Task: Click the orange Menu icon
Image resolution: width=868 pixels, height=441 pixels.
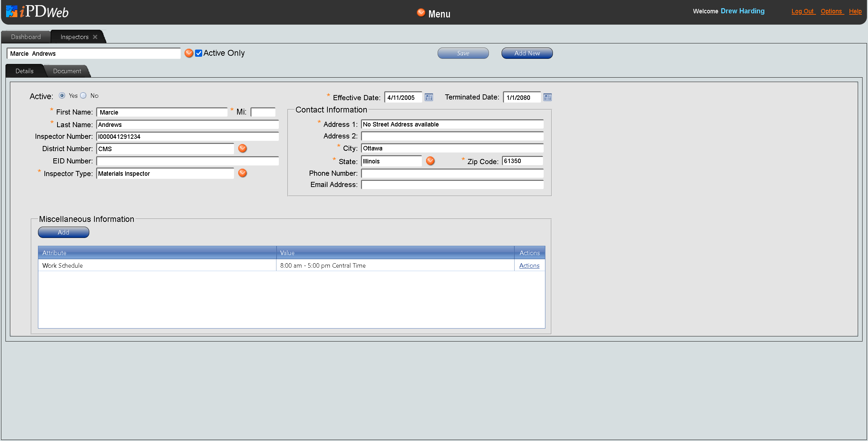Action: tap(421, 13)
